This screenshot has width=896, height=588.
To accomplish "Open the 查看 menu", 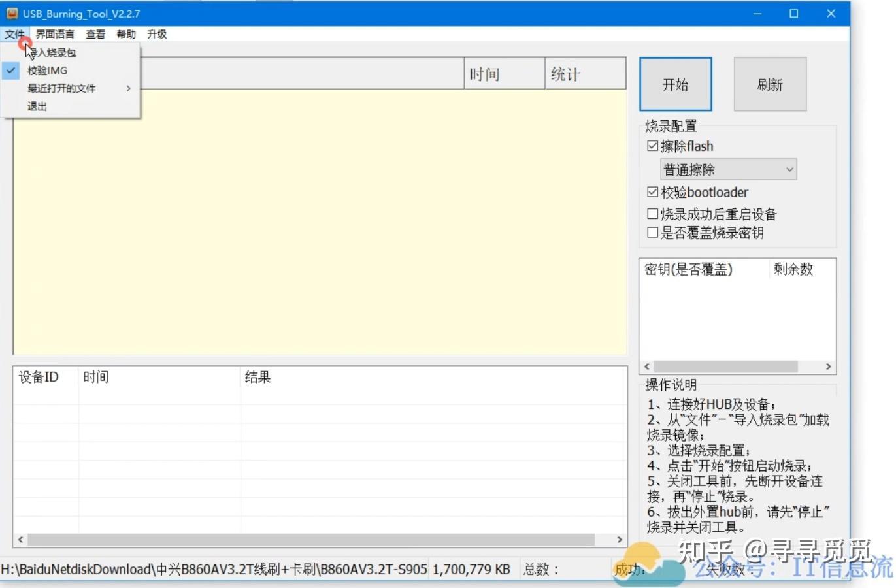I will 95,34.
